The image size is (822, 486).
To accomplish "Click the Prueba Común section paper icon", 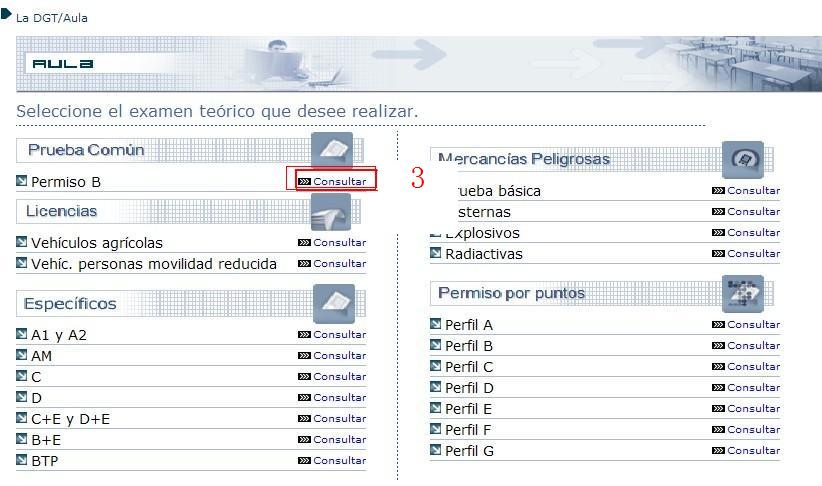I will coord(332,150).
